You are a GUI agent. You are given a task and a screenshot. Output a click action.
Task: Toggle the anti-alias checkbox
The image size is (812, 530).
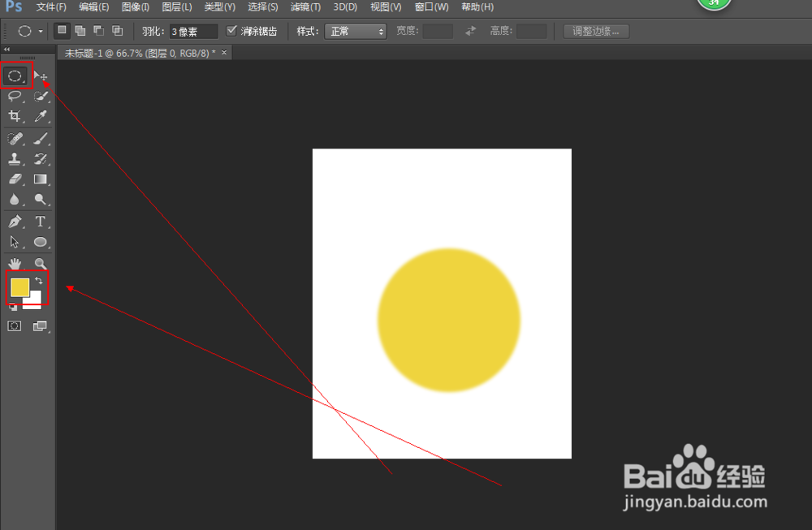[231, 31]
